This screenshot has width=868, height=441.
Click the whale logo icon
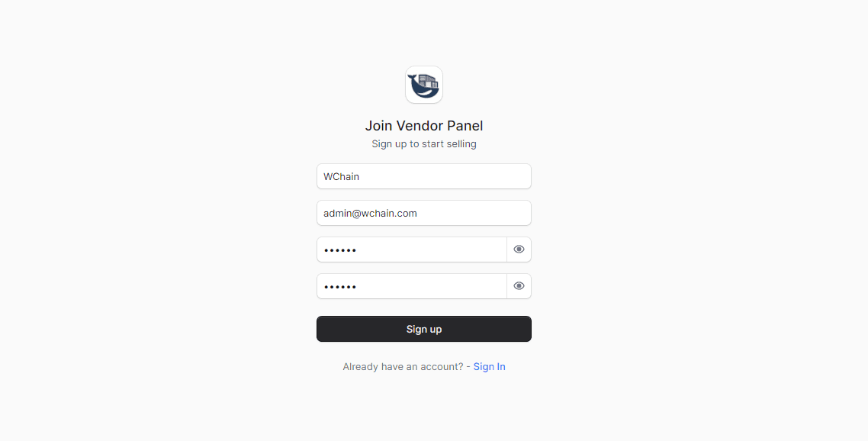[x=424, y=85]
